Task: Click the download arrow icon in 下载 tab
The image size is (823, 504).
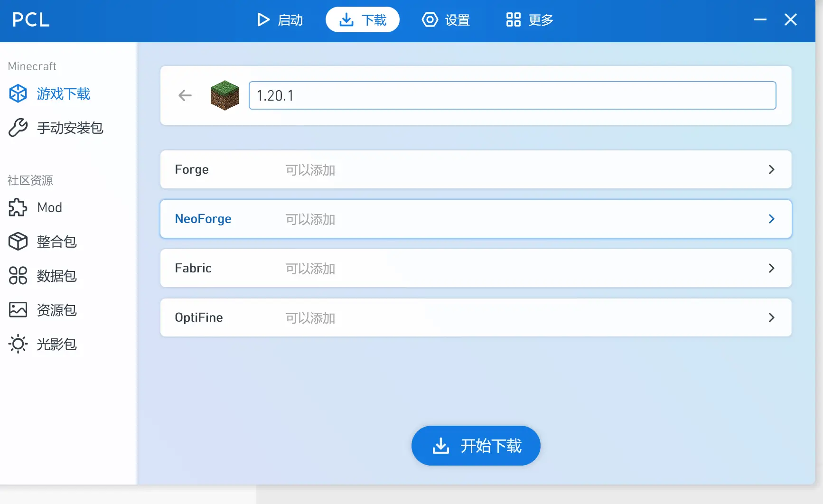Action: pos(346,20)
